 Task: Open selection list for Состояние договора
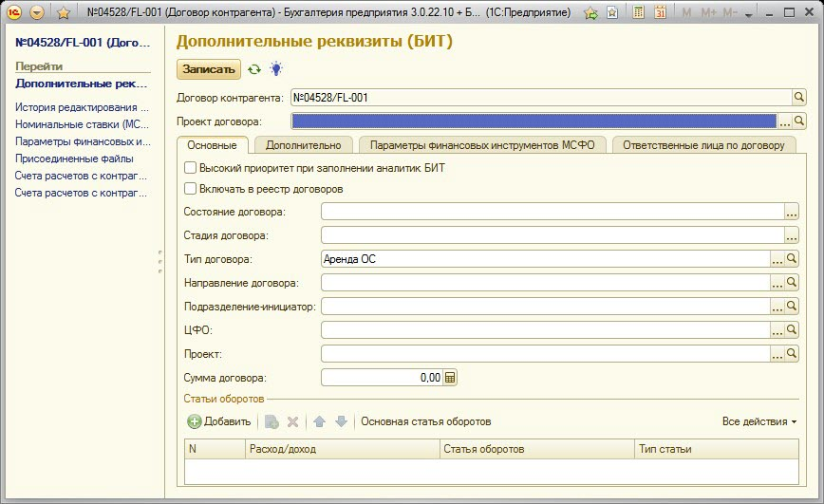tap(791, 211)
